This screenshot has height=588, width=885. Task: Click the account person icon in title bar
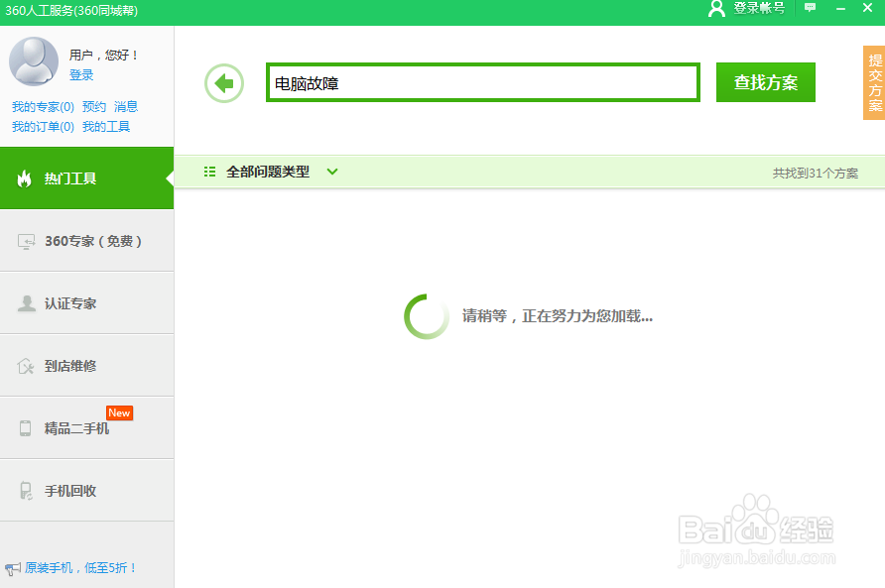click(x=716, y=9)
